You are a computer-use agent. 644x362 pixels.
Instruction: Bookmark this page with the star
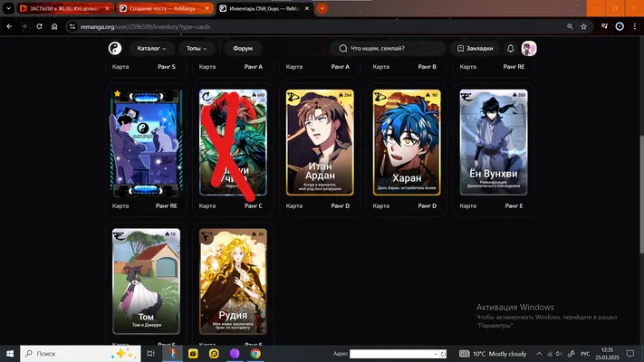pyautogui.click(x=583, y=26)
